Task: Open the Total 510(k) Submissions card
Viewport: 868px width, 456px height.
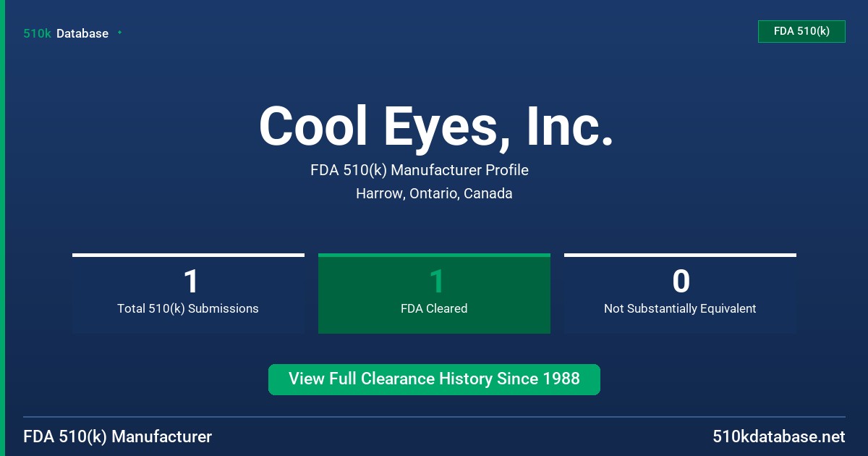Action: click(188, 293)
